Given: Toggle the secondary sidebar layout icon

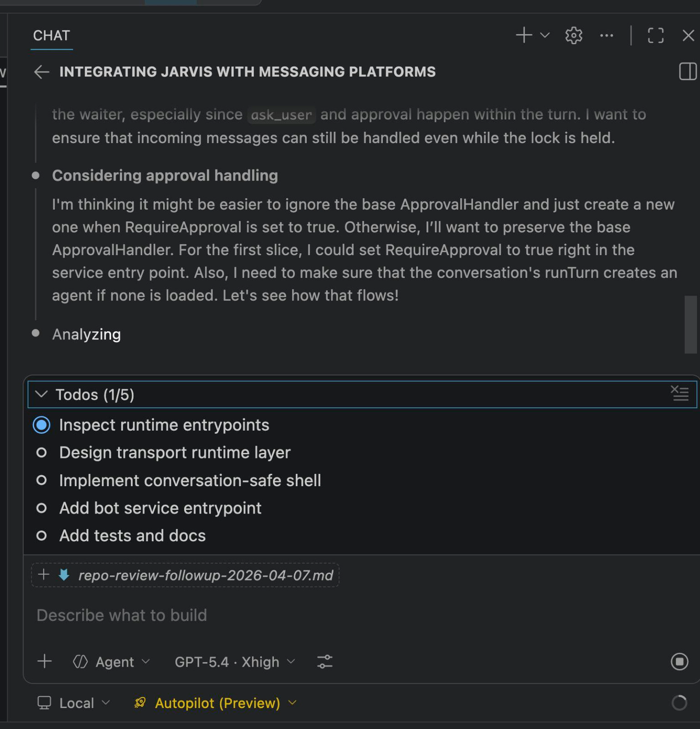Looking at the screenshot, I should (x=688, y=72).
